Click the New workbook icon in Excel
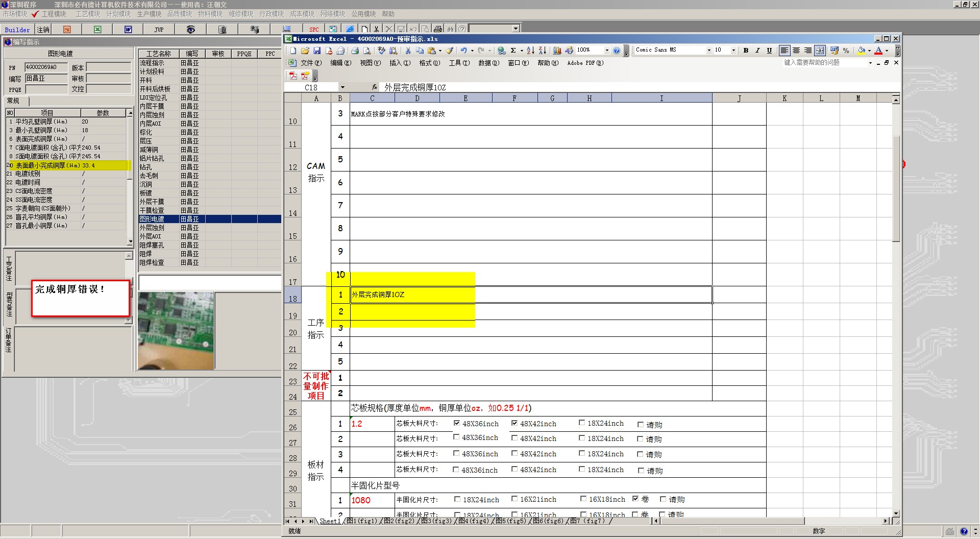980x539 pixels. click(293, 51)
